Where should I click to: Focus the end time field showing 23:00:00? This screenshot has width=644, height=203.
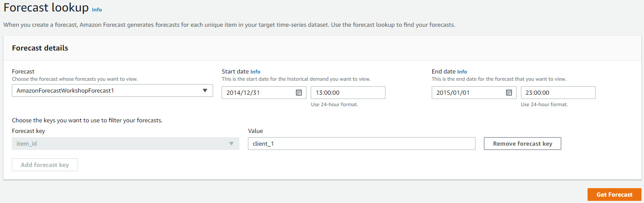[558, 93]
